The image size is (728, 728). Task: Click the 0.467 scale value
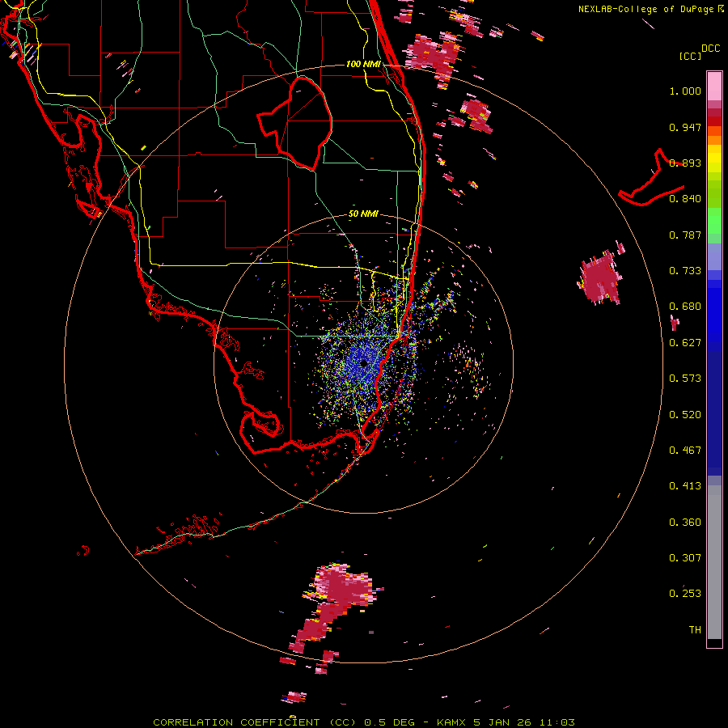tap(685, 451)
